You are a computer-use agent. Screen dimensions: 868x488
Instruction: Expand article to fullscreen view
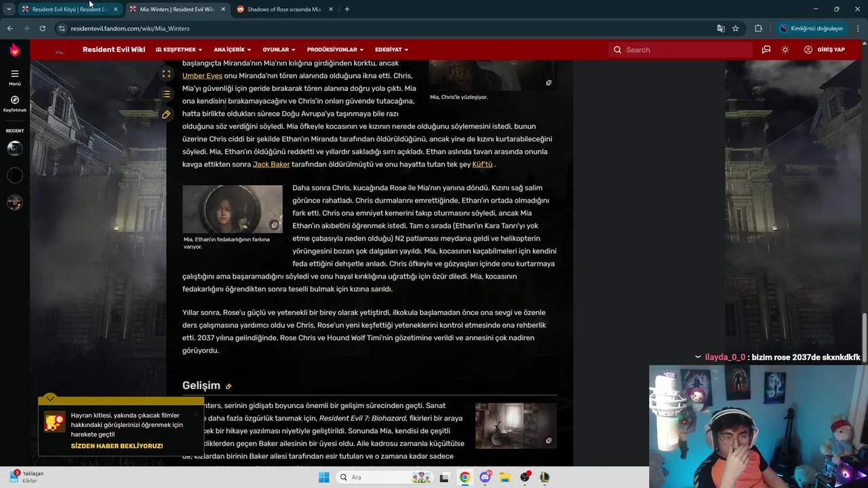pos(166,74)
